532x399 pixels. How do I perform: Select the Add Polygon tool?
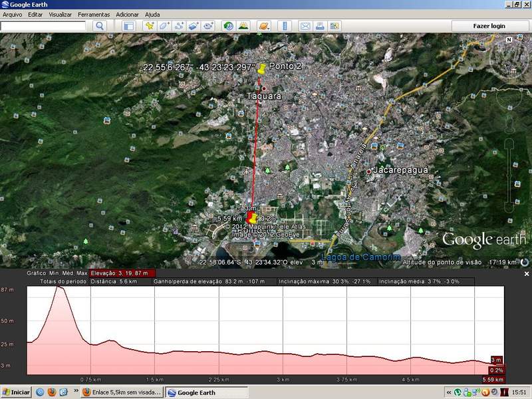[x=164, y=26]
